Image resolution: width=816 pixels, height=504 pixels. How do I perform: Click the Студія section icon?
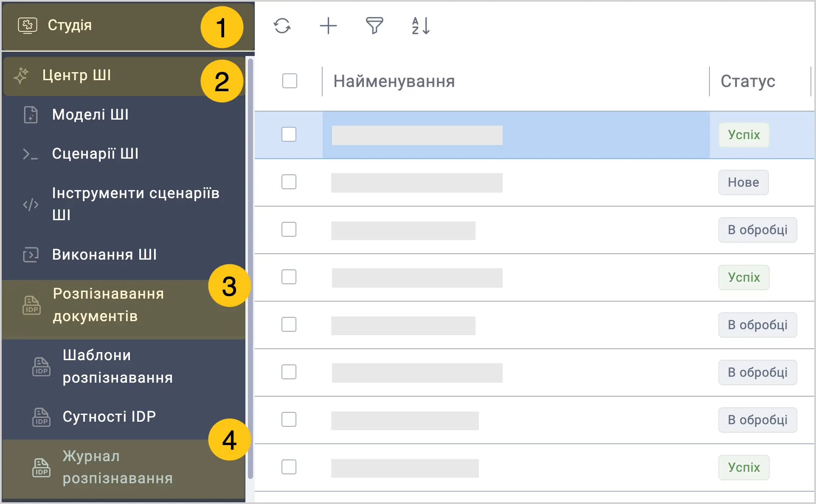point(28,25)
